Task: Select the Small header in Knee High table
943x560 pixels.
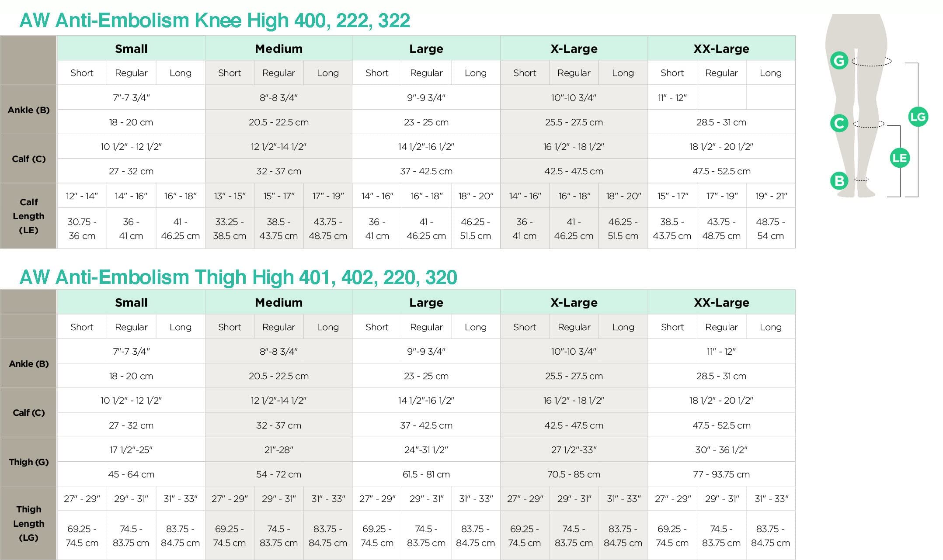Action: (131, 48)
